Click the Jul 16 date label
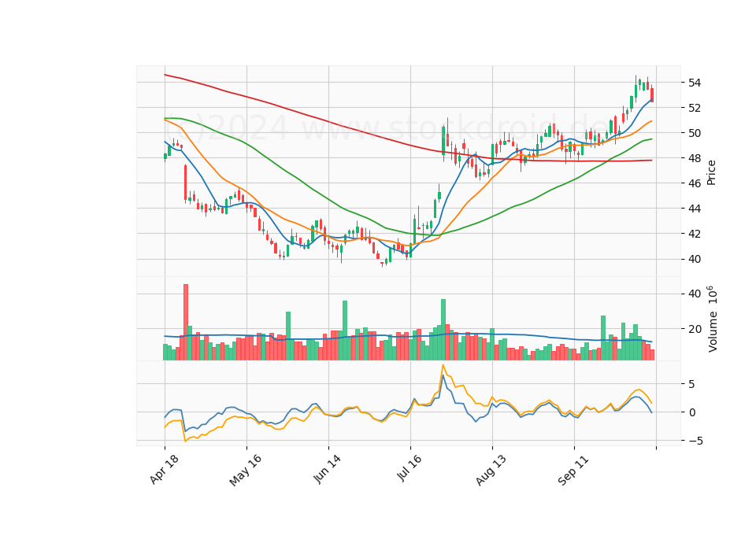Screen dimensions: 756x543 point(409,468)
